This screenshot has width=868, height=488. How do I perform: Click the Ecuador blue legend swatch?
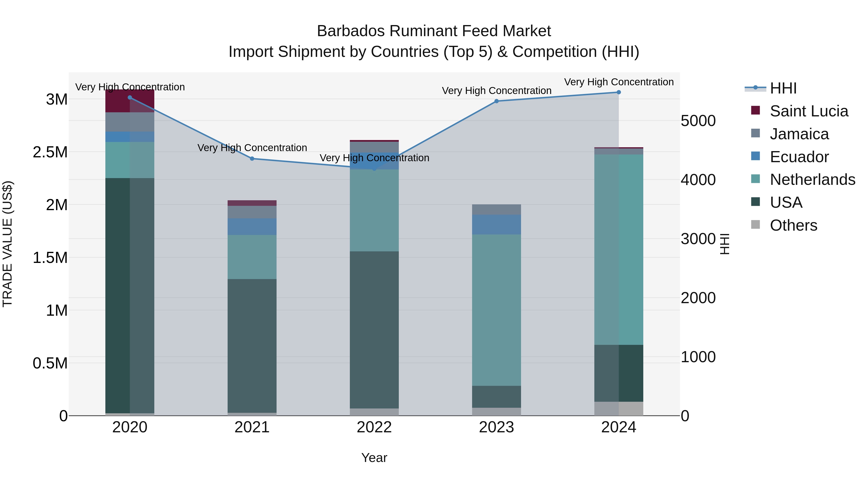(755, 156)
